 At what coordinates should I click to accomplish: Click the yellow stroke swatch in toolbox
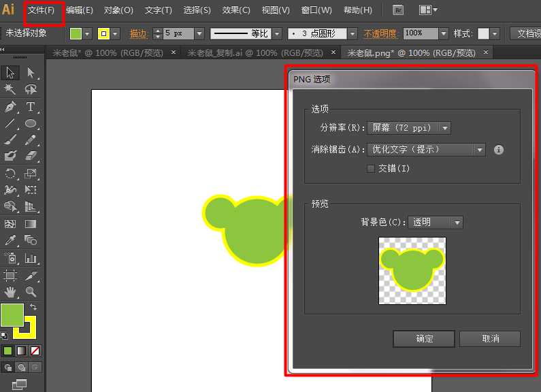pos(29,333)
